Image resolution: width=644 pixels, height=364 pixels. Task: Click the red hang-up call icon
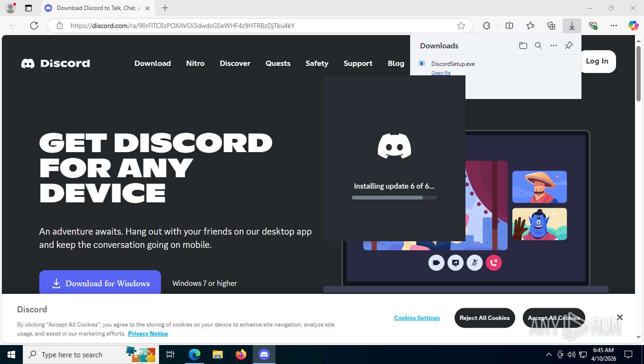(x=493, y=263)
